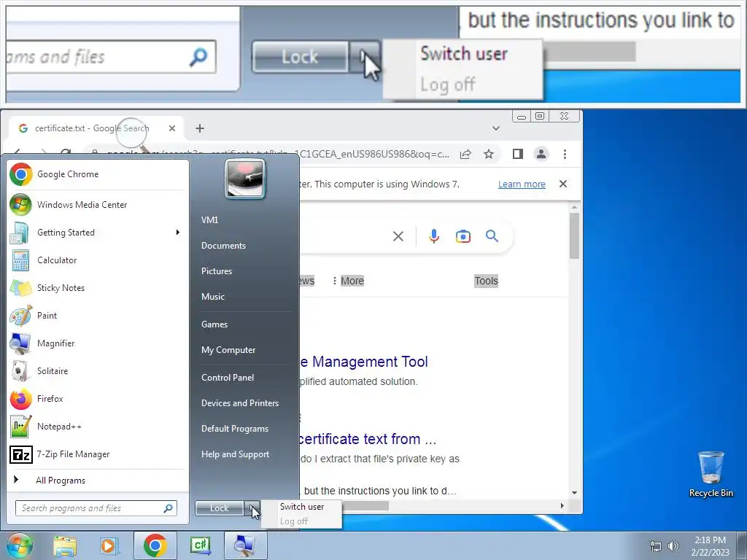Open Firefox from Start menu

96,399
